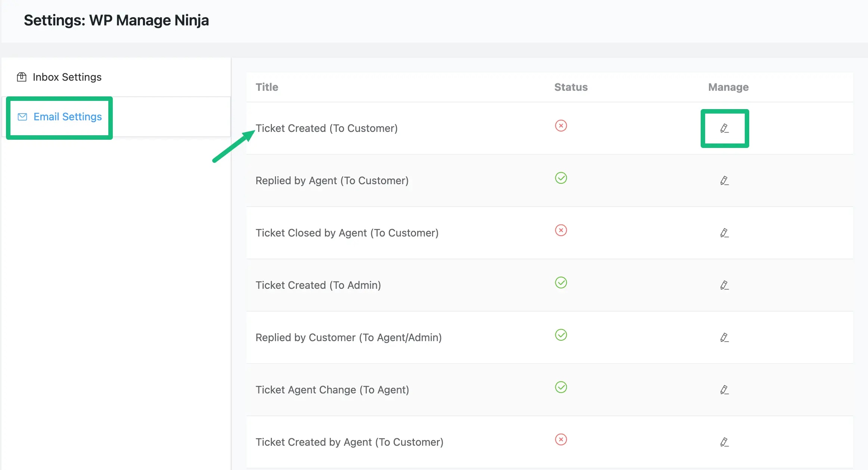Click the "Ticket Created (To Customer)" title
This screenshot has width=868, height=470.
(326, 128)
